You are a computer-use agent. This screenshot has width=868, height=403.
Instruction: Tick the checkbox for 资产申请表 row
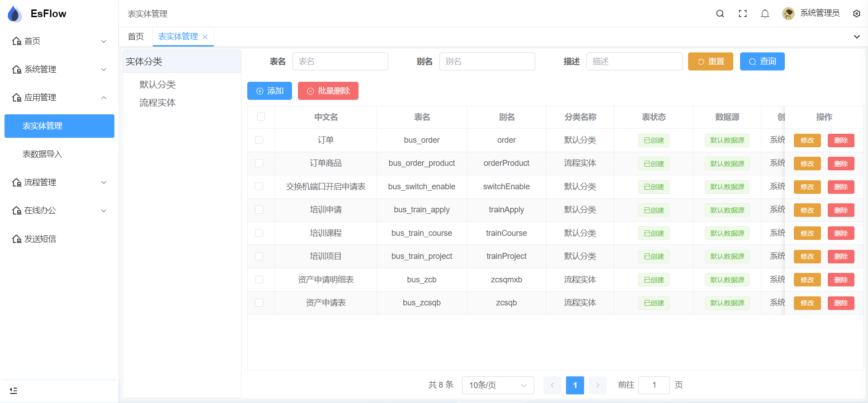(x=259, y=303)
